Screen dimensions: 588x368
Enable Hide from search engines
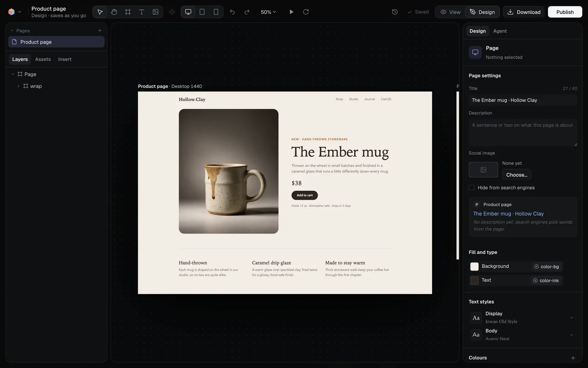tap(472, 188)
